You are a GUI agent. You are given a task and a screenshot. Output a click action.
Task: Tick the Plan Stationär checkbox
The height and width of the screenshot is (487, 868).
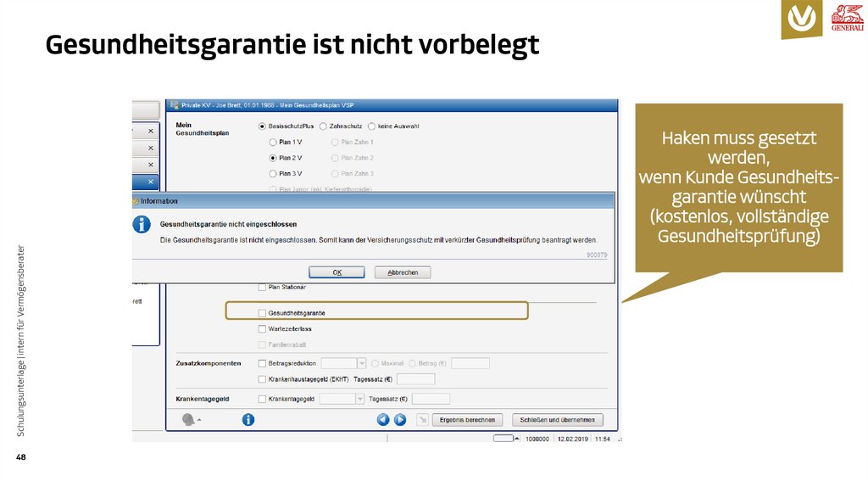262,287
